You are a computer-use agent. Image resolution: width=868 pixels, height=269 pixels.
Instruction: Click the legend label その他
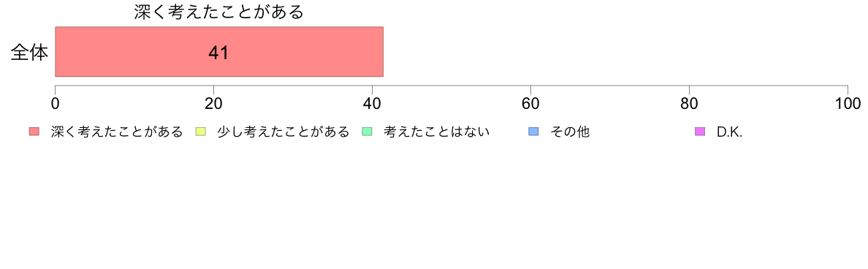tap(570, 132)
